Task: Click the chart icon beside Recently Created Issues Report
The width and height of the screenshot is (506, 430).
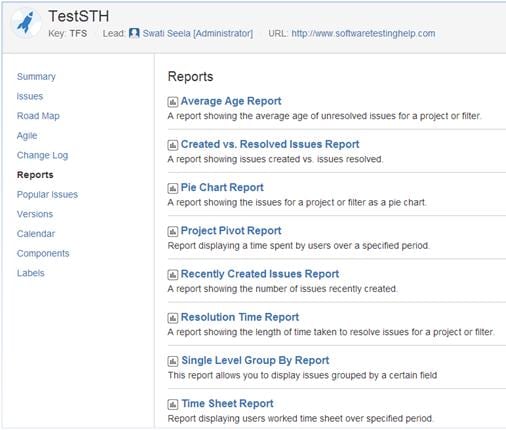Action: tap(172, 275)
